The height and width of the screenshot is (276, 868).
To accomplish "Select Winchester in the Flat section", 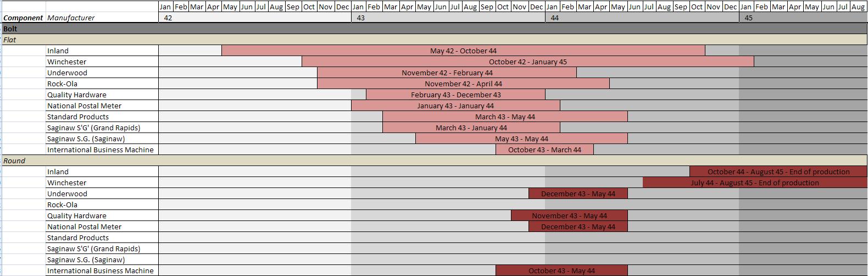I will tap(102, 62).
